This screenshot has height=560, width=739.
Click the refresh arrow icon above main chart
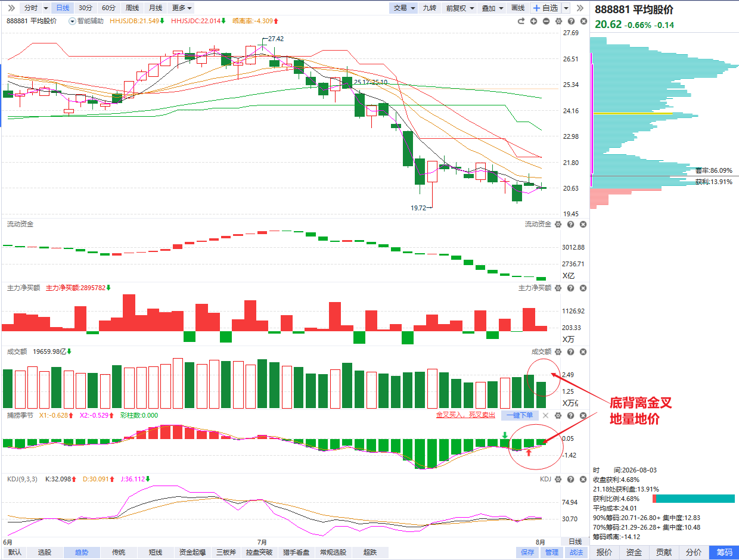click(x=521, y=21)
